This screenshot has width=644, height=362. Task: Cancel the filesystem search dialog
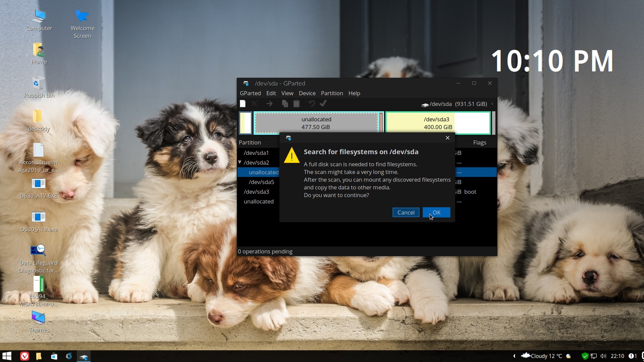(406, 213)
